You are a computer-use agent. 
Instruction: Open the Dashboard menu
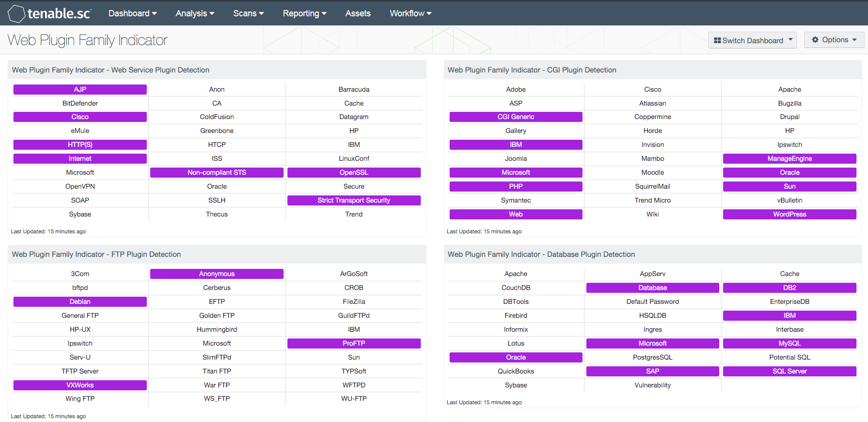pyautogui.click(x=132, y=13)
